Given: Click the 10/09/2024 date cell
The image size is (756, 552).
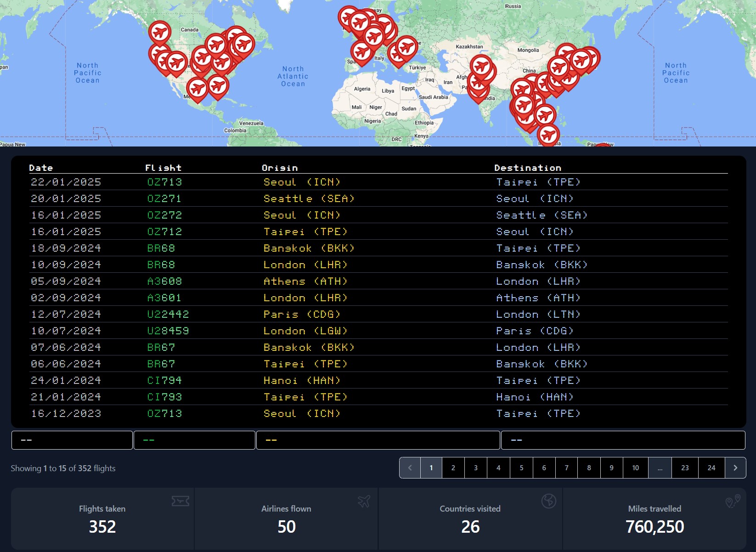Looking at the screenshot, I should pos(66,265).
